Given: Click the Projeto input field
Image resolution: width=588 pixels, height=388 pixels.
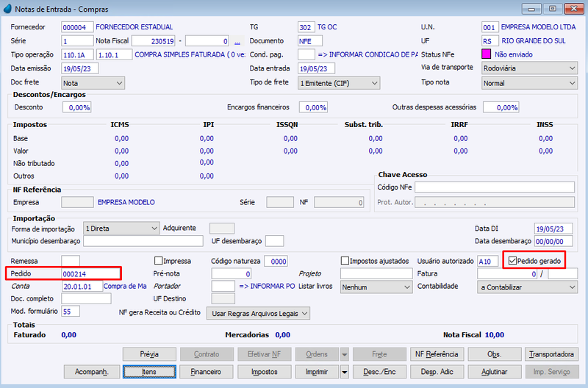Looking at the screenshot, I should pyautogui.click(x=376, y=273).
